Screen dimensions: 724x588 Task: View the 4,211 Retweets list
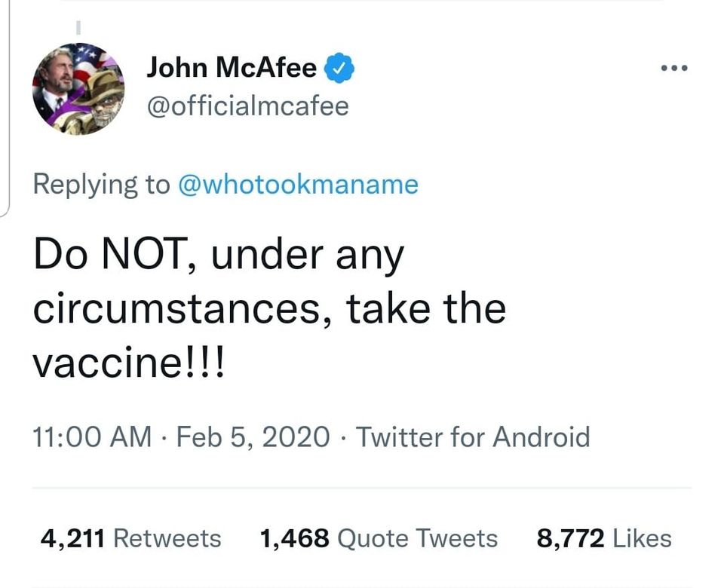[130, 538]
